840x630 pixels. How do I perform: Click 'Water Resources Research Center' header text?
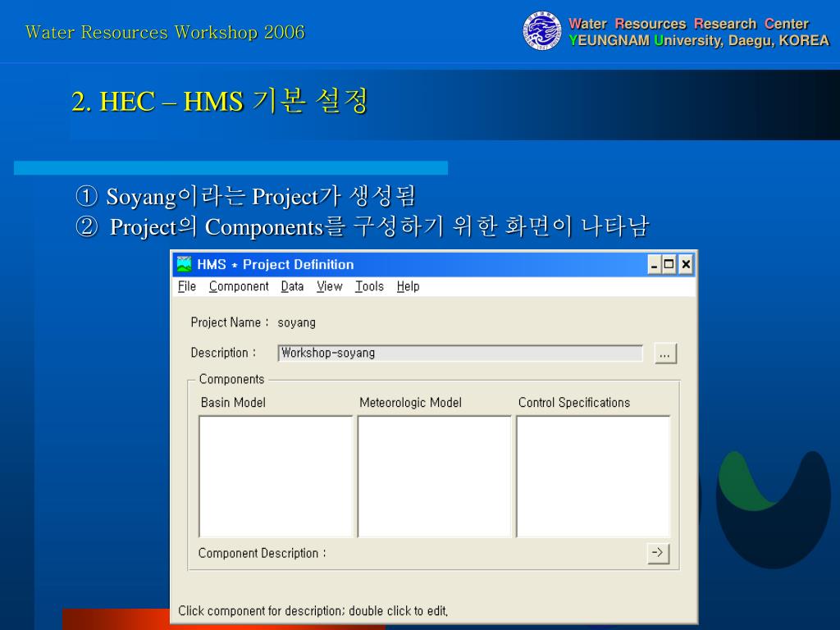688,24
